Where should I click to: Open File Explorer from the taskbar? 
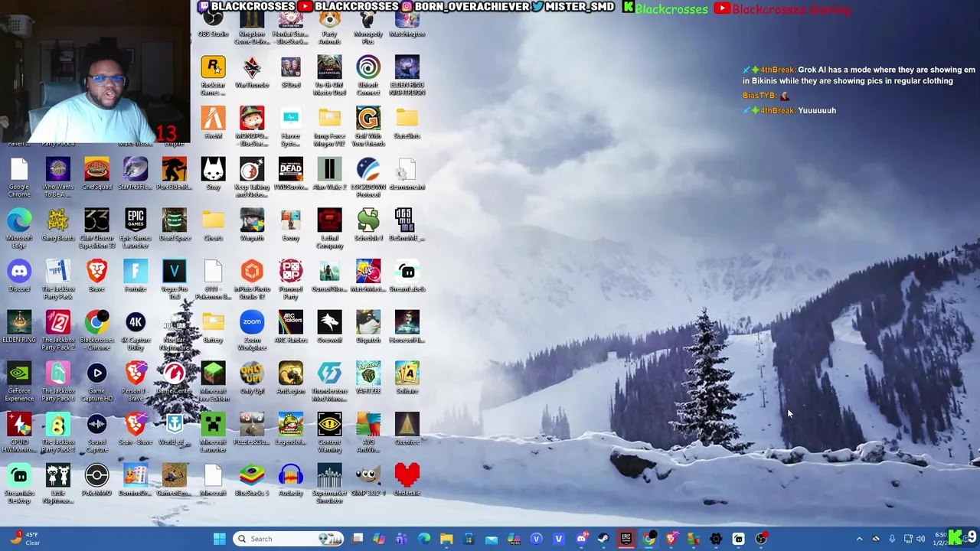(446, 539)
